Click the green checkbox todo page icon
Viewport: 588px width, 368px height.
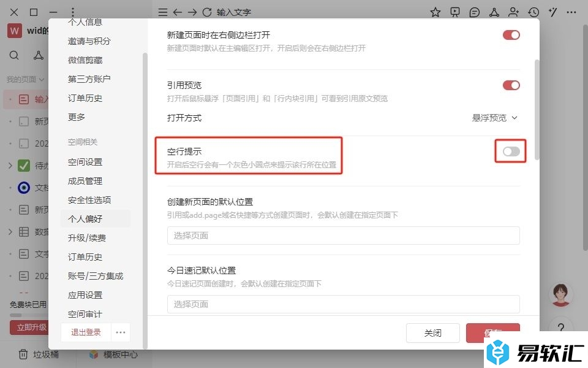click(x=24, y=165)
